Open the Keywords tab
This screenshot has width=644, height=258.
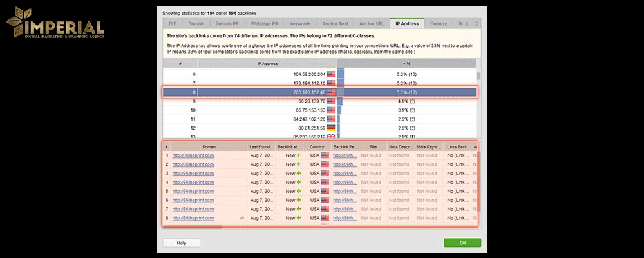(300, 24)
